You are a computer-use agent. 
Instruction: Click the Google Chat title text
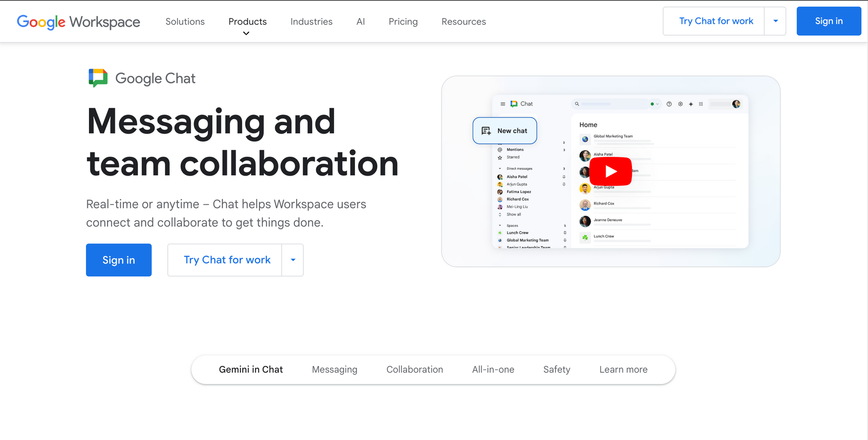coord(155,79)
